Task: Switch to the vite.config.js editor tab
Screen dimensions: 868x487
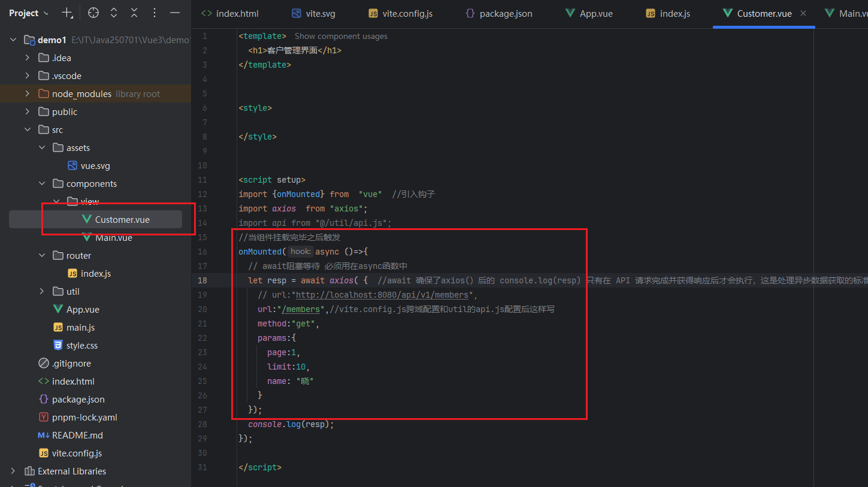Action: tap(400, 13)
